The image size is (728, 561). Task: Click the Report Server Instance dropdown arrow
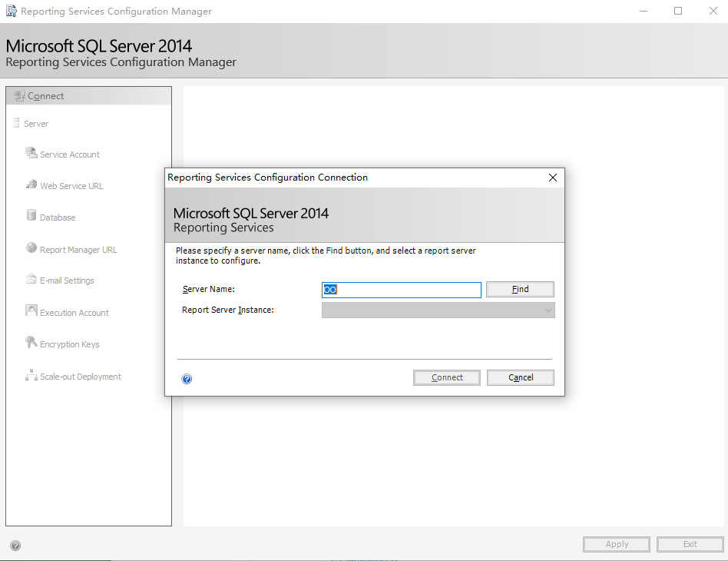pos(548,310)
